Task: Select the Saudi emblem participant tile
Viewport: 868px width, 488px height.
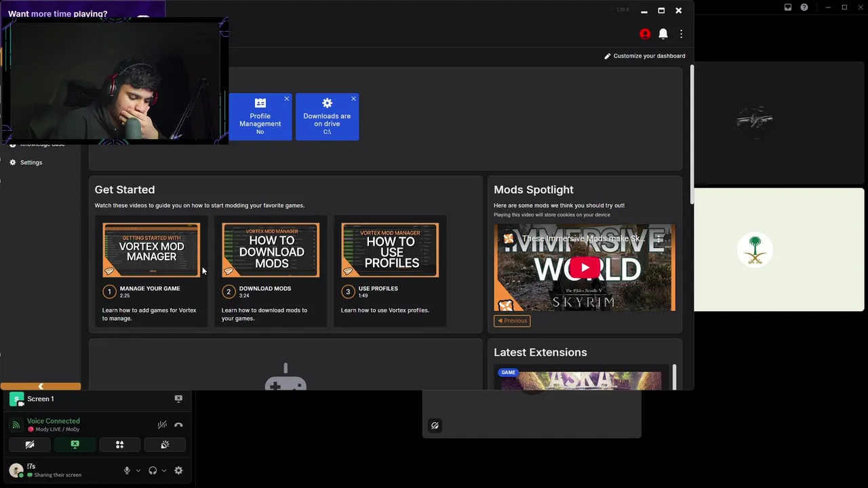Action: point(778,250)
